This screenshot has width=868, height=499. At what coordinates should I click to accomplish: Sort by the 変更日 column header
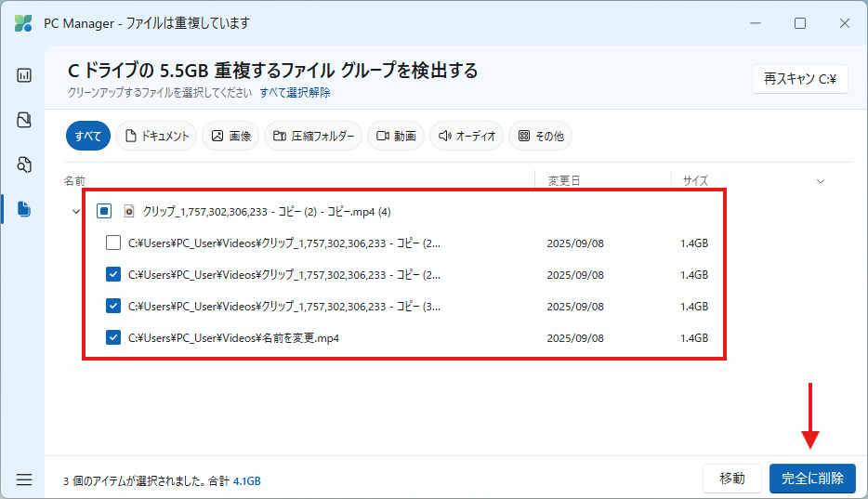(x=564, y=181)
